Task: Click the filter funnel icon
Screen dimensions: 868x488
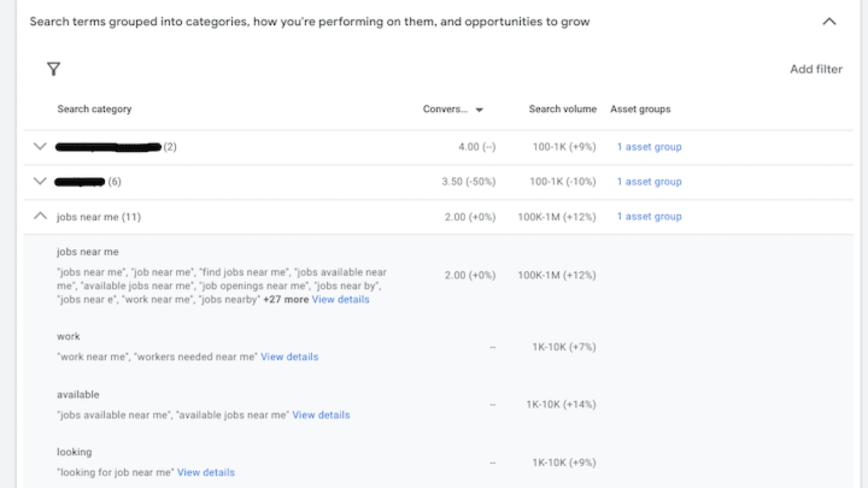Action: tap(53, 69)
